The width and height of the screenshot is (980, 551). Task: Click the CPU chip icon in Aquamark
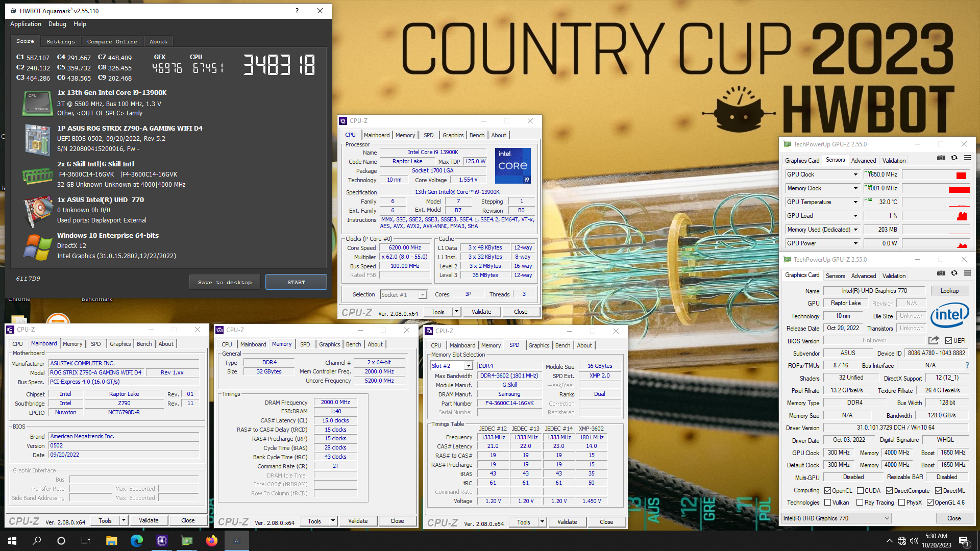37,103
